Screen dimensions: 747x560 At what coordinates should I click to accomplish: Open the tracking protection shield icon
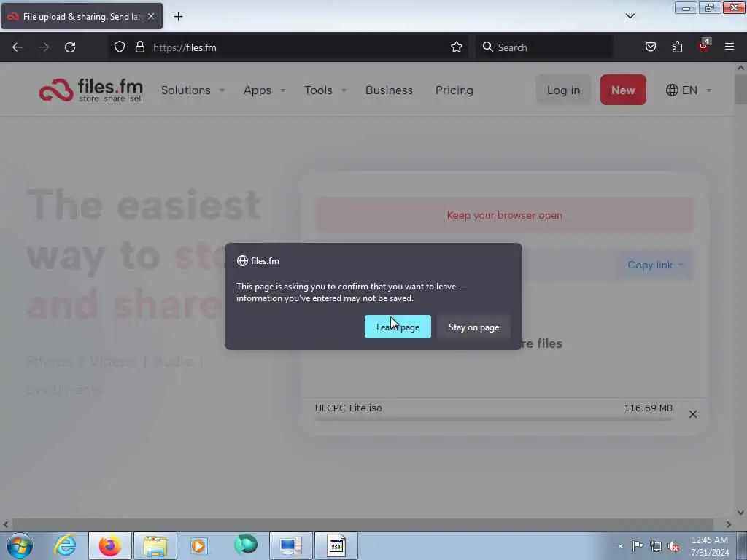[x=120, y=47]
